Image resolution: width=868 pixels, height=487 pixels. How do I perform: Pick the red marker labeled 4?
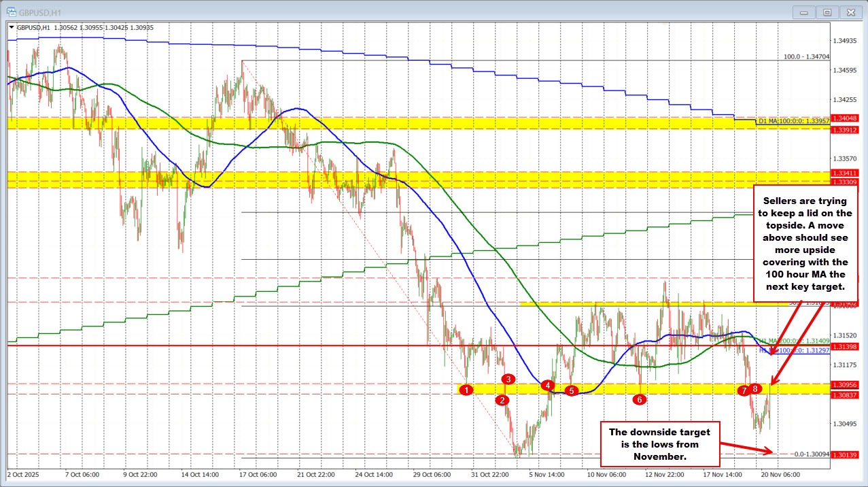[x=547, y=385]
